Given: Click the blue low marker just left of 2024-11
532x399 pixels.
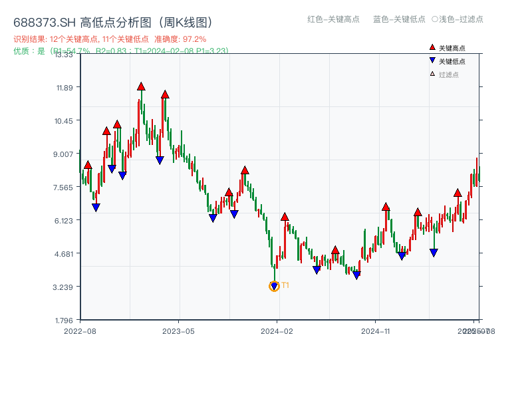Looking at the screenshot, I should (x=356, y=275).
